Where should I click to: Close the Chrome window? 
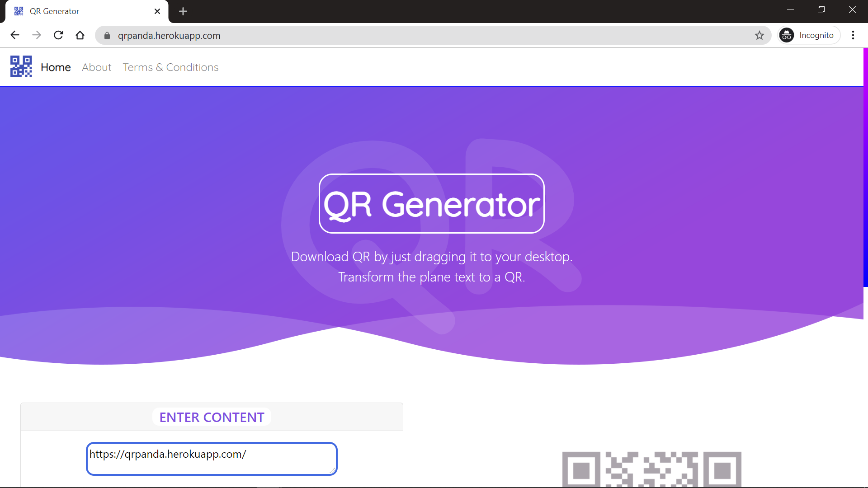point(852,10)
